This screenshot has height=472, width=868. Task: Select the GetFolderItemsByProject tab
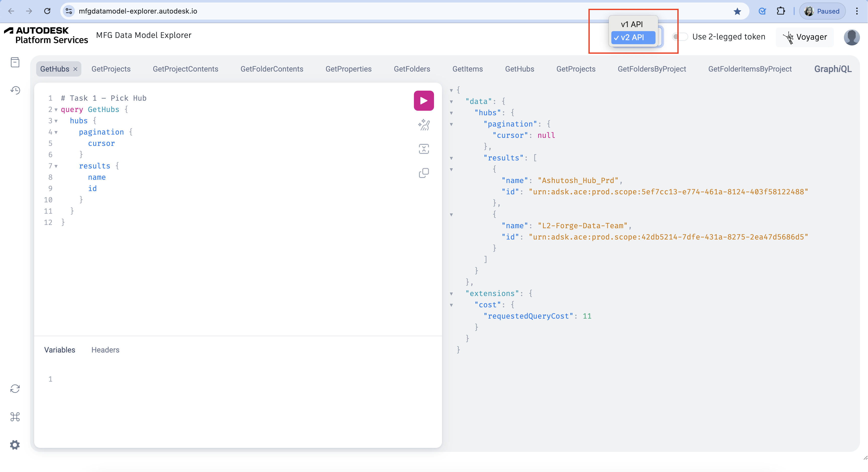[x=750, y=69]
